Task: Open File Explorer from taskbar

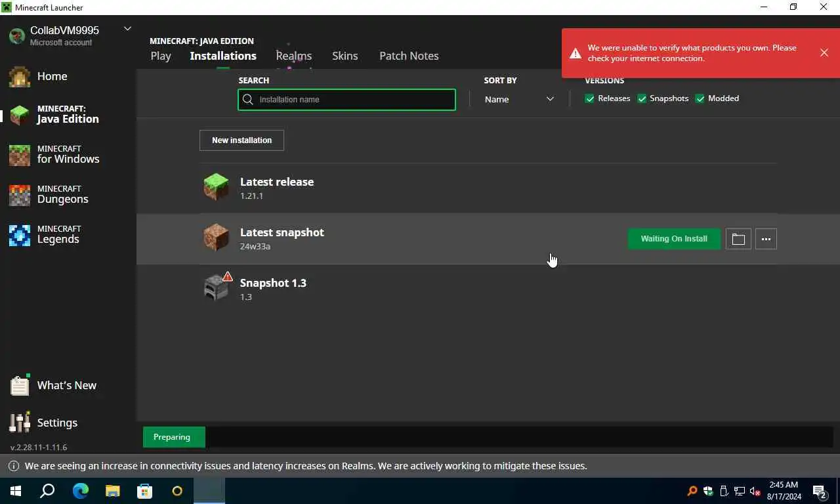Action: pos(113,491)
